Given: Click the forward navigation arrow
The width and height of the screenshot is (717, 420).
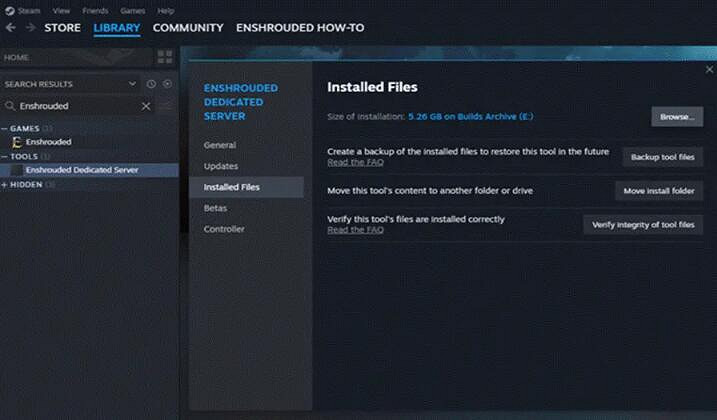Looking at the screenshot, I should (x=29, y=28).
